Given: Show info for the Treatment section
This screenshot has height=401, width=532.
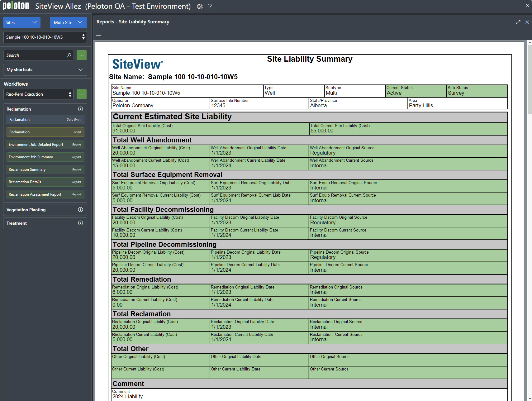Looking at the screenshot, I should coord(80,223).
